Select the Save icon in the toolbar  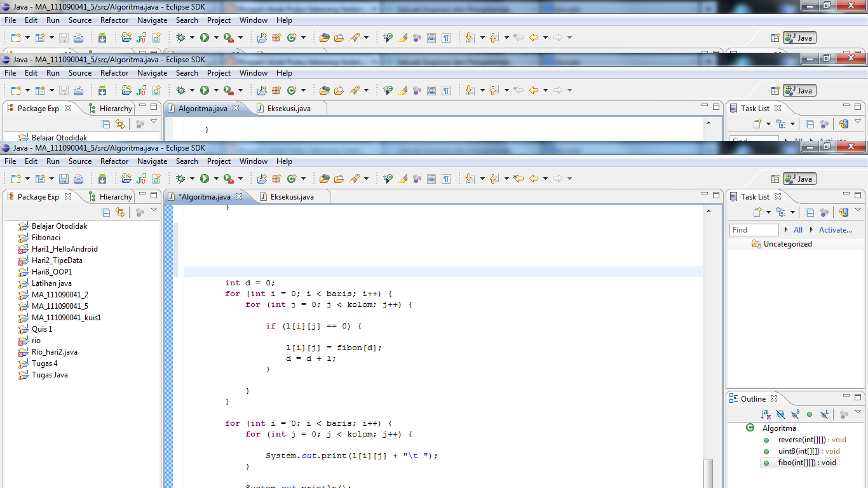tap(63, 179)
